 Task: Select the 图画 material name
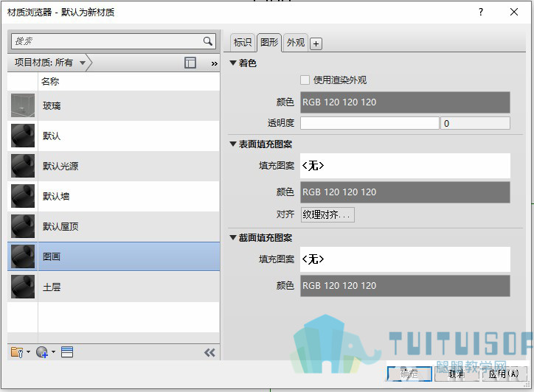52,256
